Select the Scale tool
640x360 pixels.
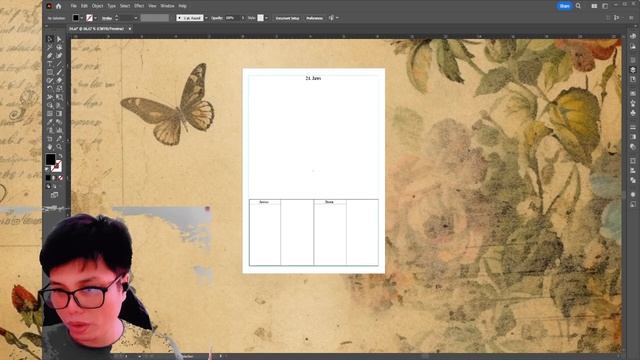point(59,89)
